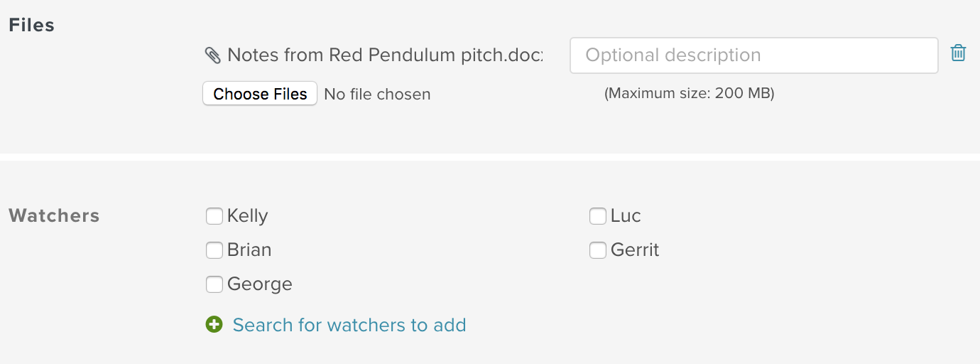Viewport: 980px width, 364px height.
Task: Enable the Brian watcher checkbox
Action: [214, 250]
